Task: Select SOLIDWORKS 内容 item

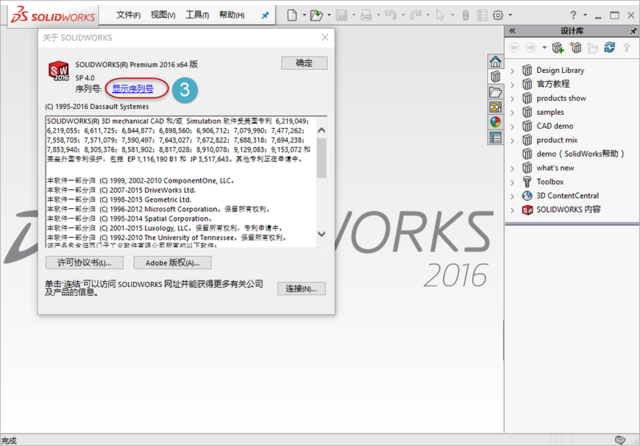Action: (x=568, y=210)
